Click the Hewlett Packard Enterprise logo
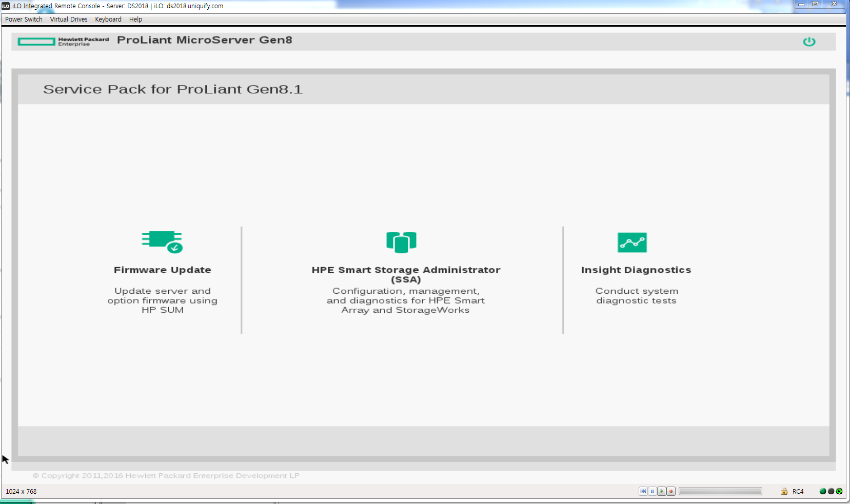Screen dimensions: 850x504 click(63, 42)
